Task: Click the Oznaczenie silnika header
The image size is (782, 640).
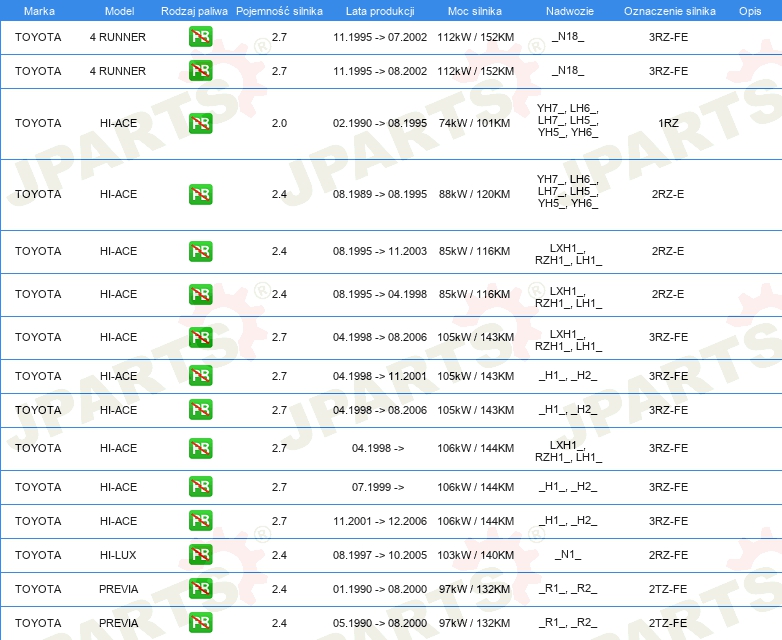Action: click(x=669, y=11)
